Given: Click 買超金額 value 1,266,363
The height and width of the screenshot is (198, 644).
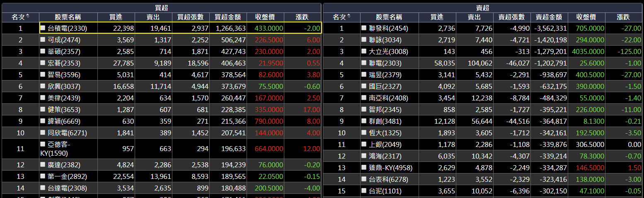Looking at the screenshot, I should pos(231,28).
